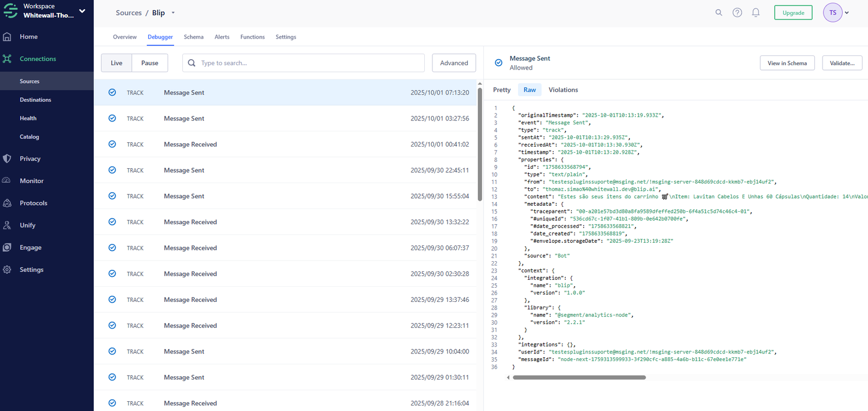Open the Protocols sidebar icon

(x=7, y=203)
